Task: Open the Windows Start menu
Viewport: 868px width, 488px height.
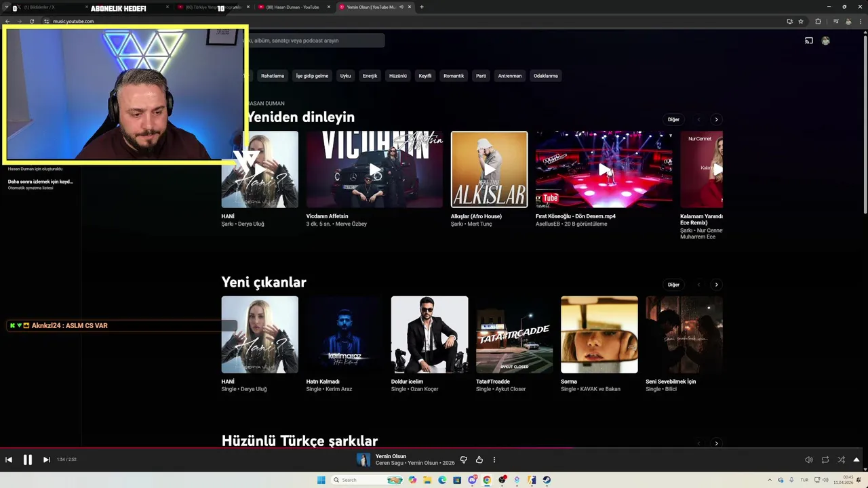Action: click(x=321, y=480)
